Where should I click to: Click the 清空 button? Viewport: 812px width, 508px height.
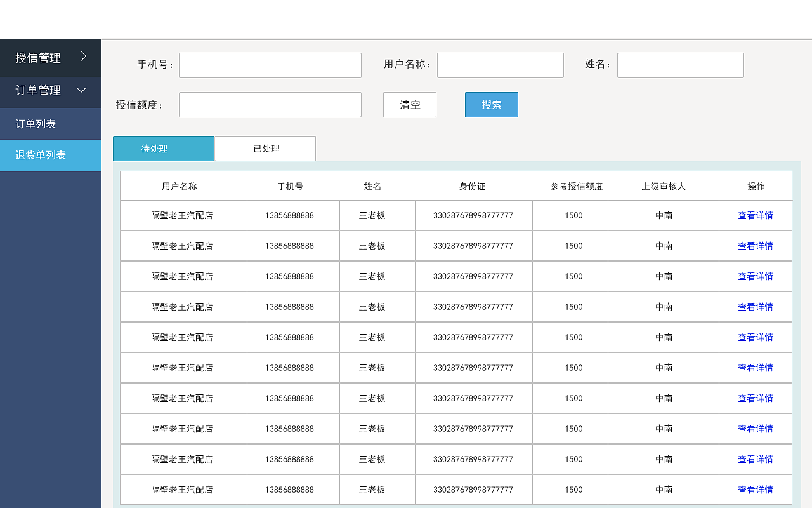pos(410,105)
